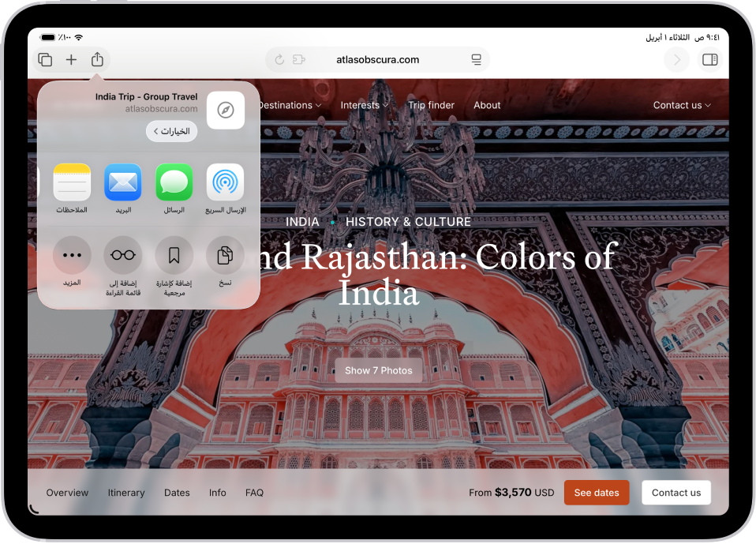Tap the Add Bookmark action icon

(174, 255)
